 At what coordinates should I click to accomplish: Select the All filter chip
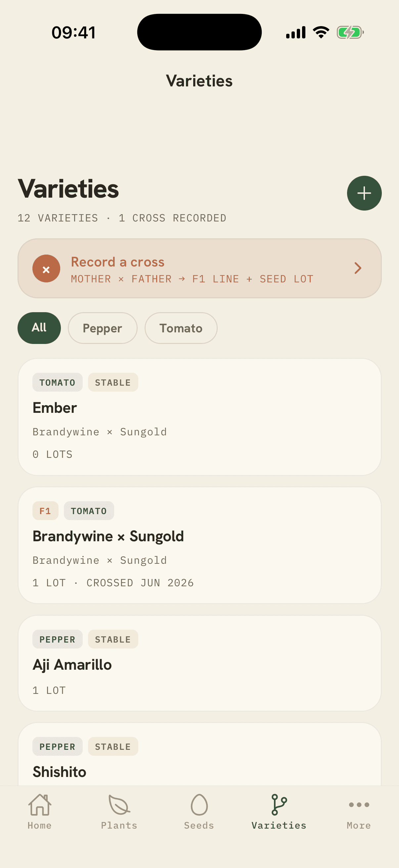point(39,328)
